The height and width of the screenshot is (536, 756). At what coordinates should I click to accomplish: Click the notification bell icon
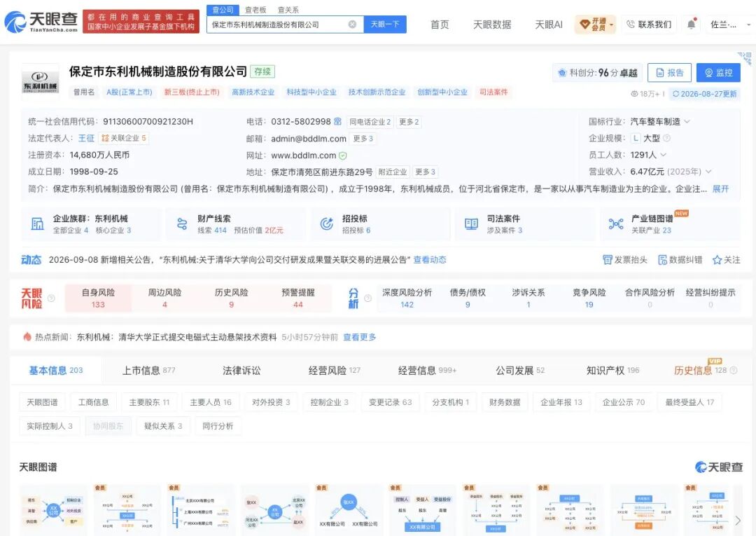tap(692, 24)
